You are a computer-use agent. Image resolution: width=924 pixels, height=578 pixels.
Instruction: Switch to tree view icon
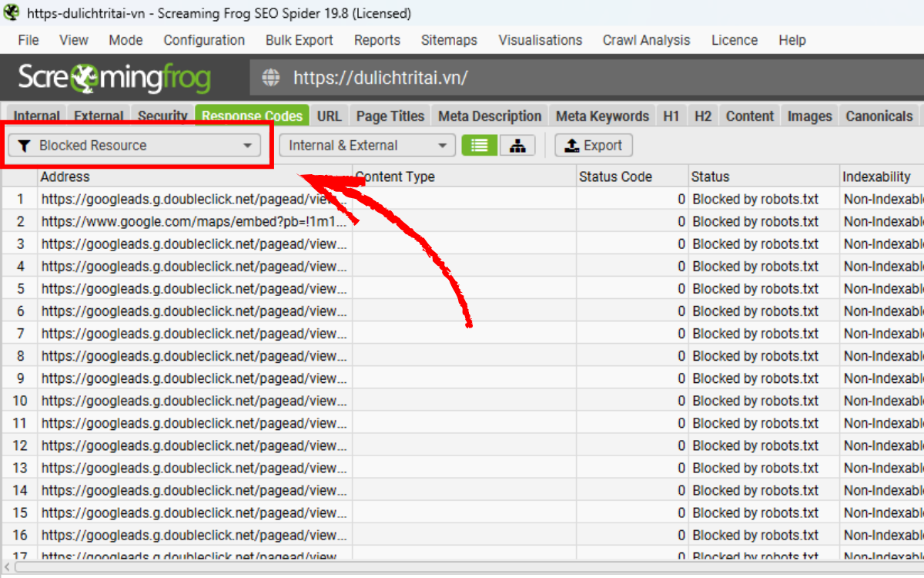[x=517, y=146]
